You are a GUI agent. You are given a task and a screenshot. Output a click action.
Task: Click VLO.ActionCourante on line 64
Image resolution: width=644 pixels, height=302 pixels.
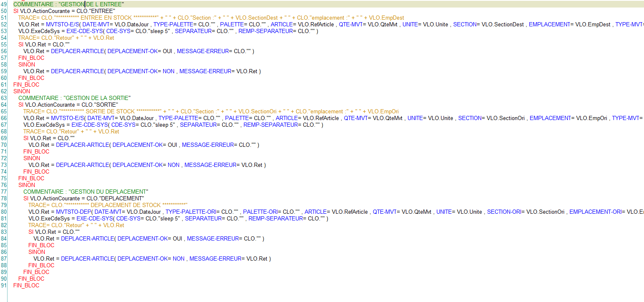46,105
